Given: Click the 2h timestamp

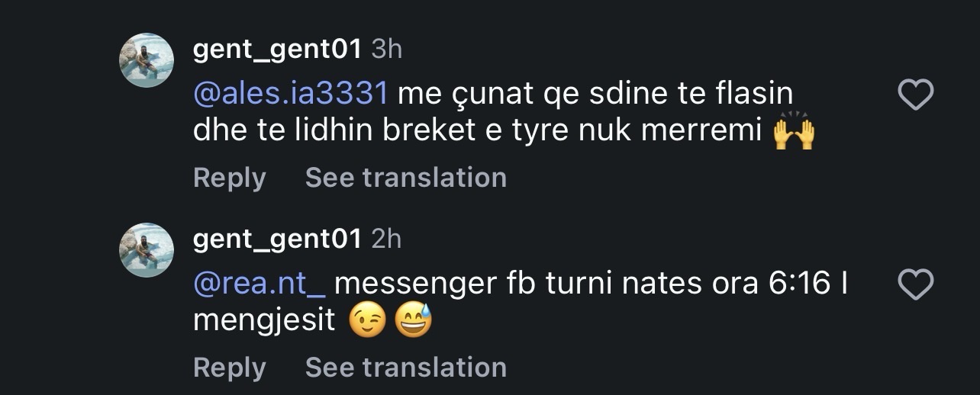Looking at the screenshot, I should coord(386,239).
